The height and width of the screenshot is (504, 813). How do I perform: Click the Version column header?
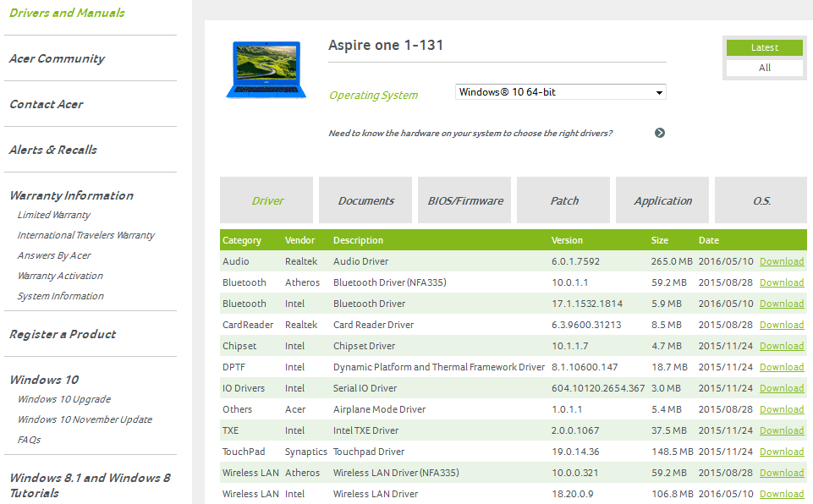(567, 240)
